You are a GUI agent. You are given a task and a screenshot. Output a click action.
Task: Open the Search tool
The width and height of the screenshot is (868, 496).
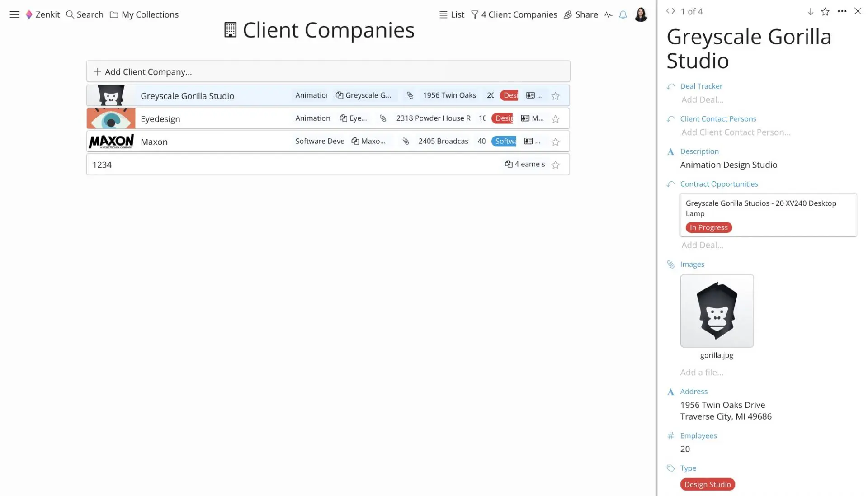coord(85,14)
